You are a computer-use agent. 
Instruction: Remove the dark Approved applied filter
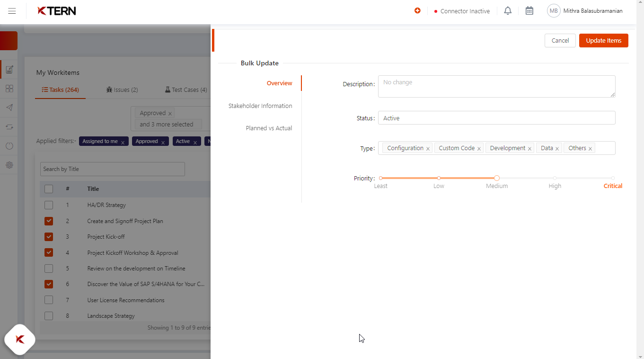(163, 142)
